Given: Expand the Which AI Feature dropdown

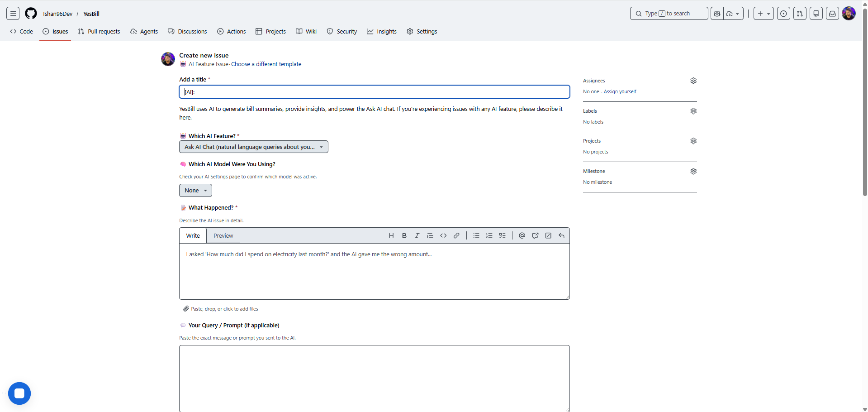Looking at the screenshot, I should tap(254, 147).
